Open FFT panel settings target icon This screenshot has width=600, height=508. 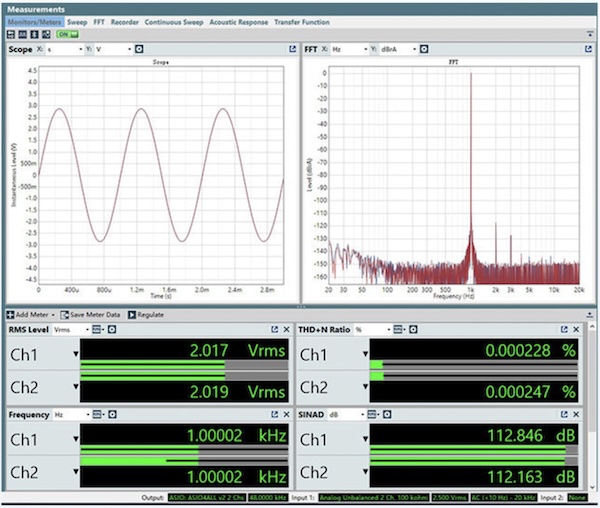(x=424, y=49)
